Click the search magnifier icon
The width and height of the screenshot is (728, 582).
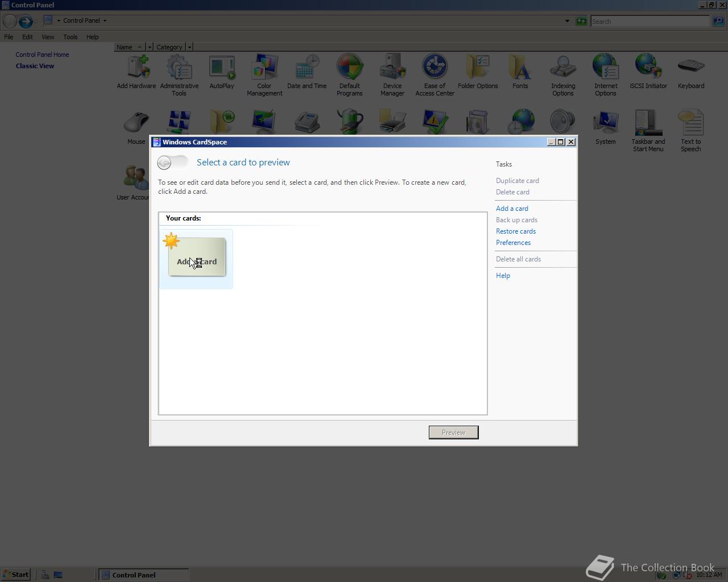point(718,21)
